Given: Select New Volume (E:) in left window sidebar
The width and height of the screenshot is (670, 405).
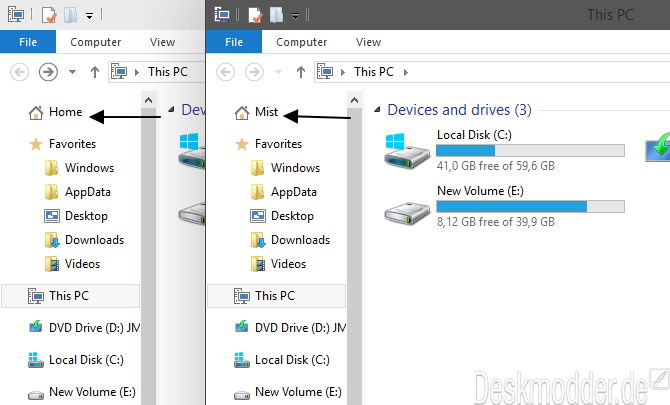Looking at the screenshot, I should click(x=82, y=392).
